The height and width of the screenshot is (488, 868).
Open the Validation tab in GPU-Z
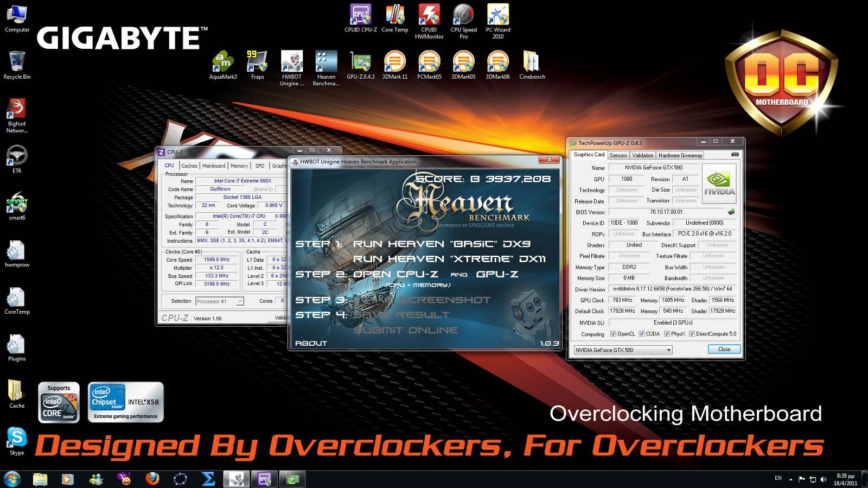point(643,155)
